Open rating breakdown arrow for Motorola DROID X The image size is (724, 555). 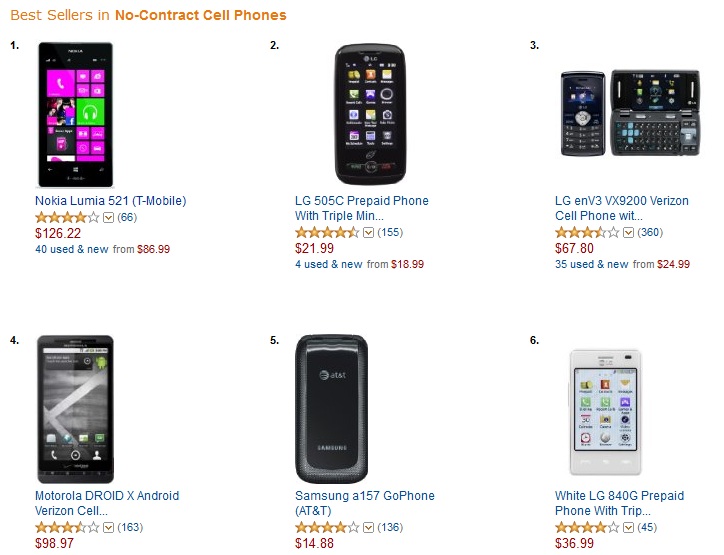(109, 527)
